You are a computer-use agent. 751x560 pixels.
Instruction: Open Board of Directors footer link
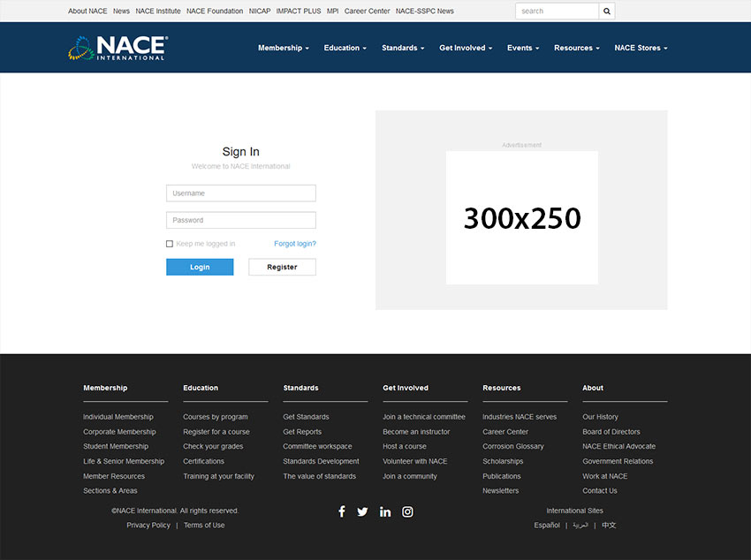(x=611, y=432)
